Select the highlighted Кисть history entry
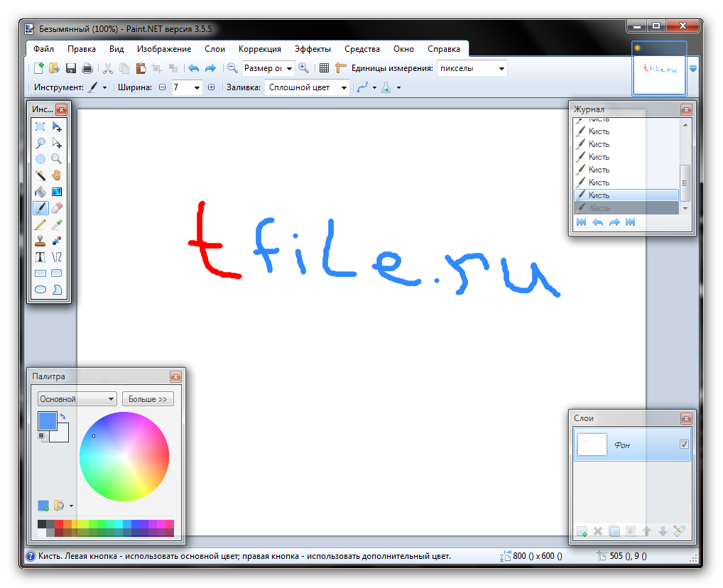The width and height of the screenshot is (723, 588). (626, 195)
